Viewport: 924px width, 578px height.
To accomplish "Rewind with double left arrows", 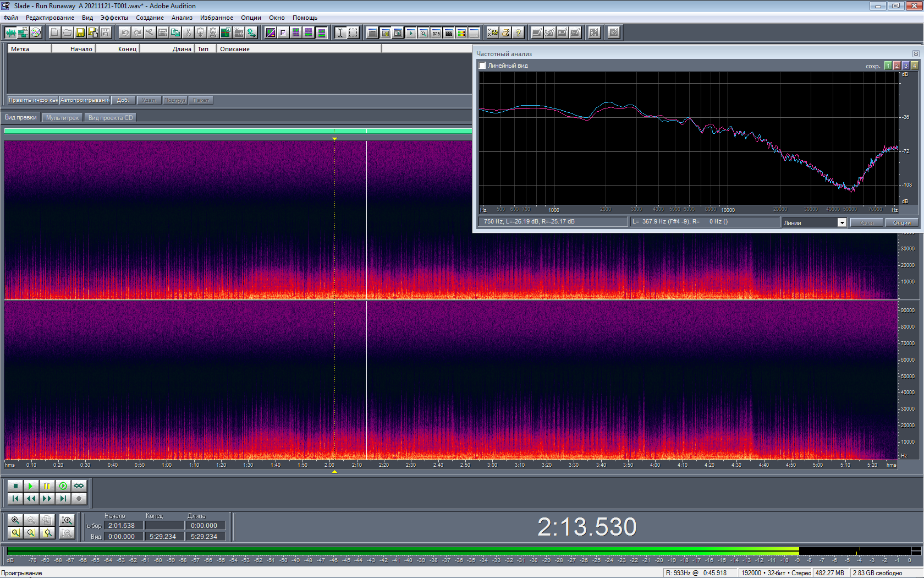I will [x=31, y=498].
